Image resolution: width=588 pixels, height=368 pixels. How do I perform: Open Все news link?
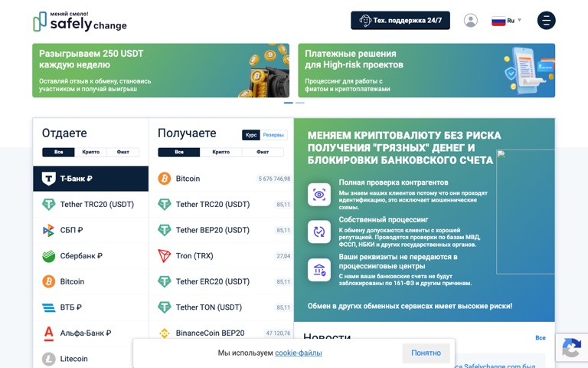point(541,338)
